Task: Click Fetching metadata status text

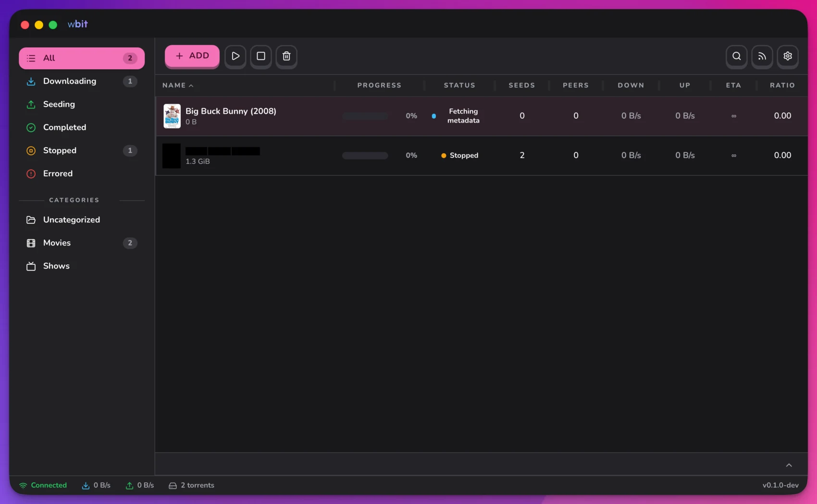Action: pos(463,116)
